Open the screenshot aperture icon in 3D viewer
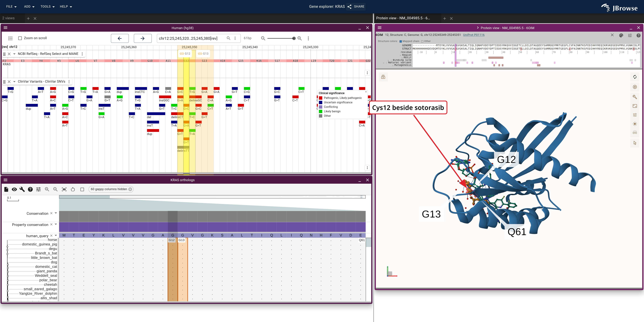 635,87
